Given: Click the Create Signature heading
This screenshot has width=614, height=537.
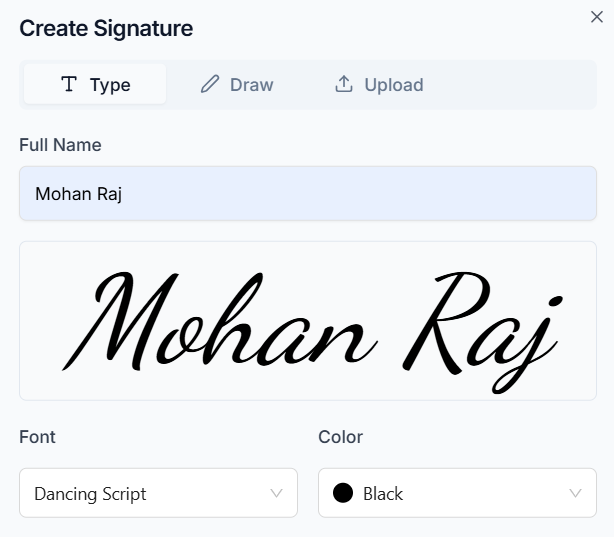Looking at the screenshot, I should click(106, 29).
